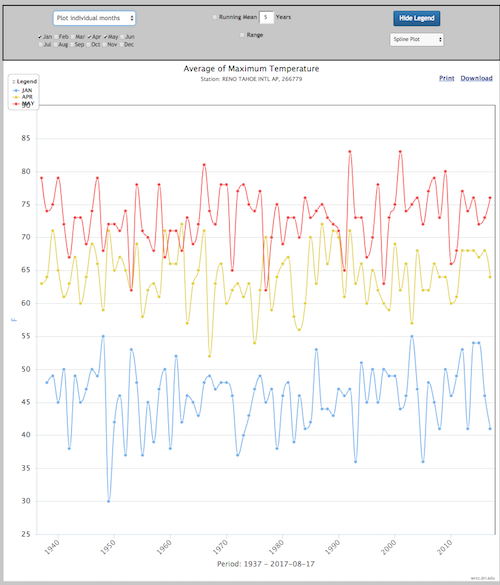Click the 'F' y-axis unit label

tap(14, 320)
